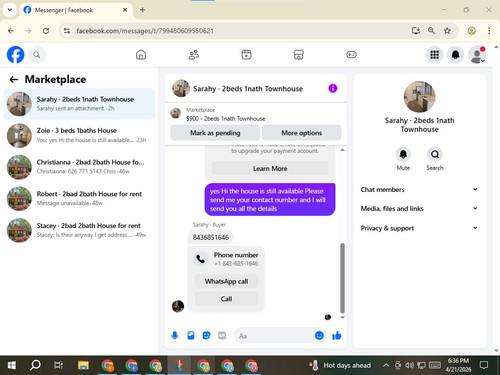Click the $900 2beds 1nath Townhouse listing link
Screen dimensions: 500x375
coord(226,118)
